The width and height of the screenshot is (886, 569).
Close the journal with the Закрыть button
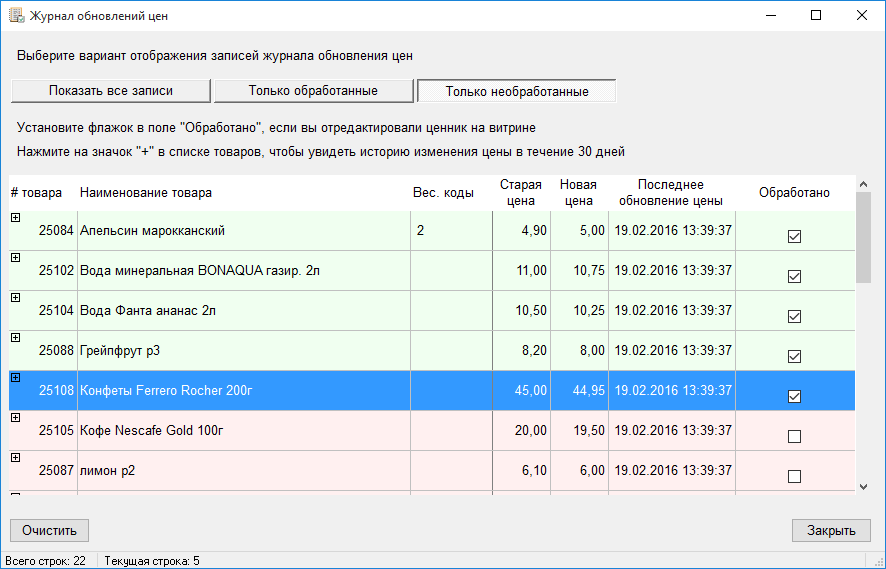pos(831,530)
